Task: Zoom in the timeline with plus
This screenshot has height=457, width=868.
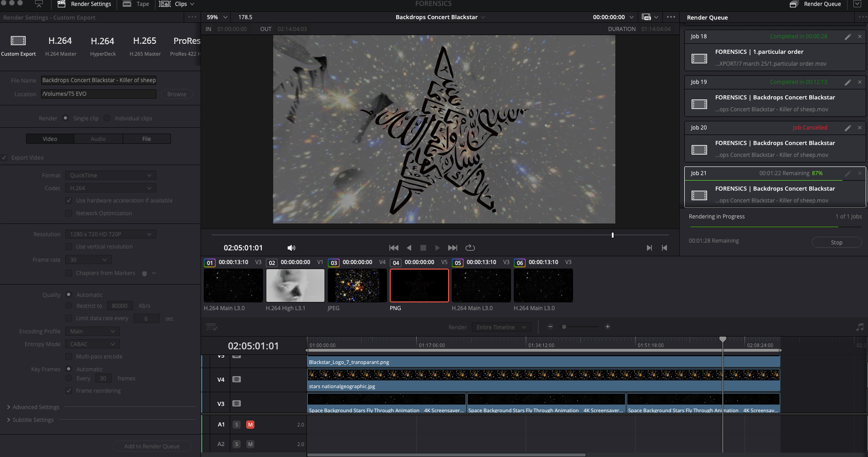Action: click(x=607, y=327)
